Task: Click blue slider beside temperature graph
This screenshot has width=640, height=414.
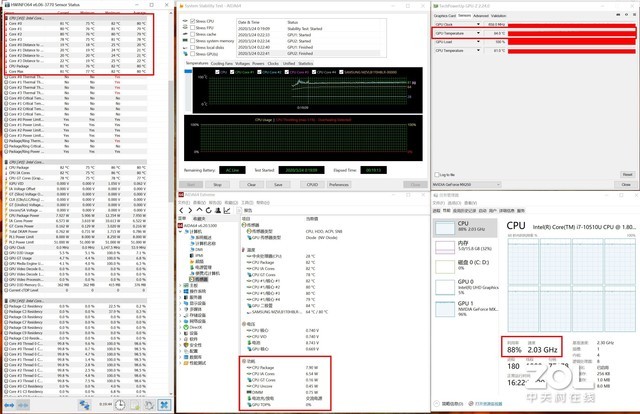Action: tap(188, 71)
